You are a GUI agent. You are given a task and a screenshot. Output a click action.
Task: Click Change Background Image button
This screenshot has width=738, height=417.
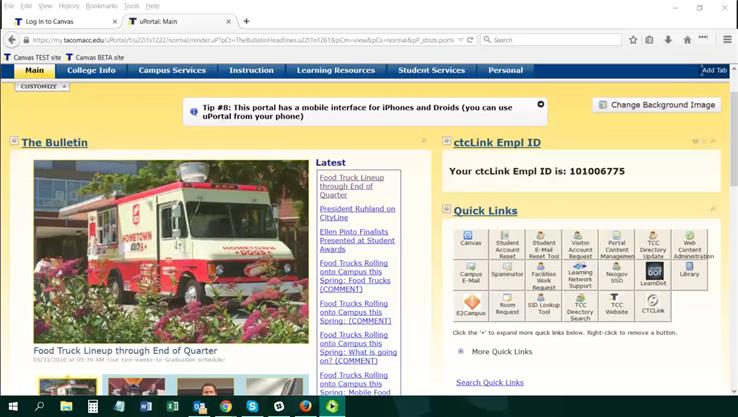pyautogui.click(x=656, y=105)
